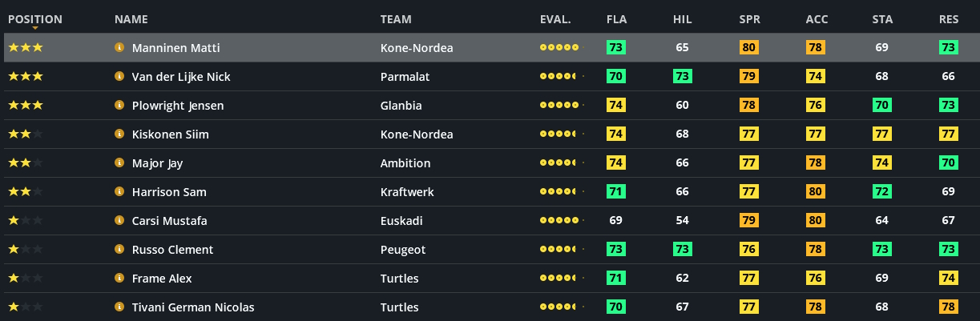This screenshot has width=980, height=321.
Task: Sort by EVAL. column header
Action: point(555,19)
